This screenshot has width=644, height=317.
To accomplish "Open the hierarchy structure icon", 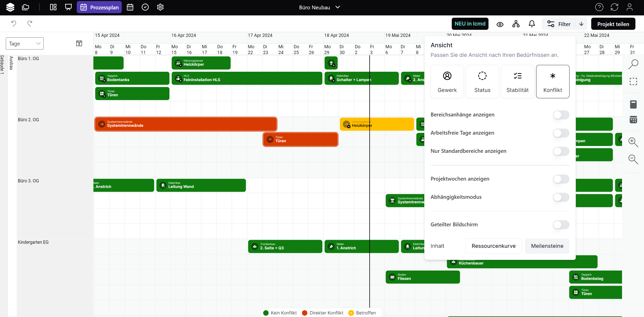I will (516, 24).
